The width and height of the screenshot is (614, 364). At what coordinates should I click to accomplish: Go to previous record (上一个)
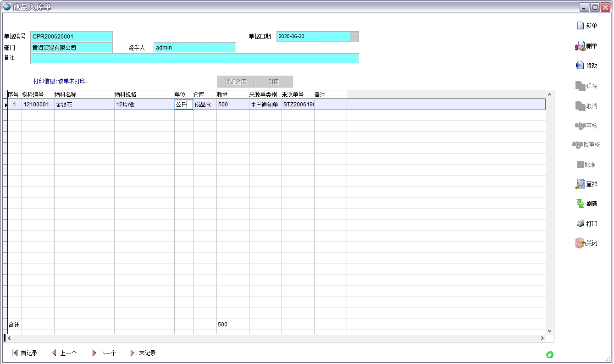coord(64,353)
